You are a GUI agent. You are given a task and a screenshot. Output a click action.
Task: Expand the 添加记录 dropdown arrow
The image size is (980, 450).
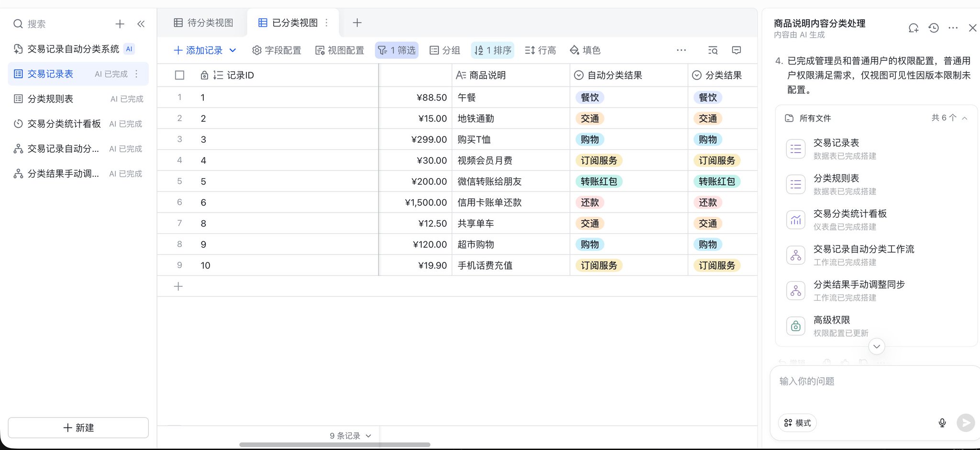[233, 50]
